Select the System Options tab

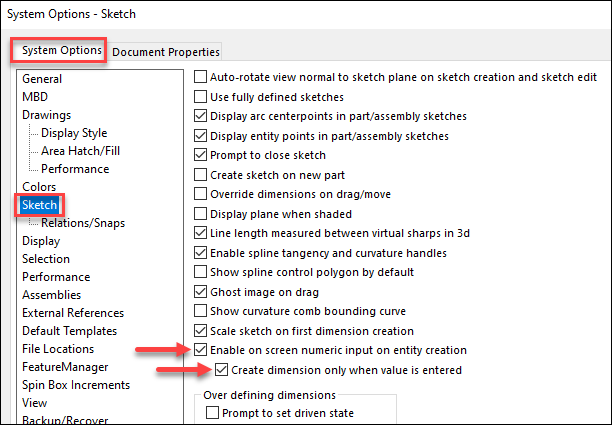pyautogui.click(x=62, y=50)
